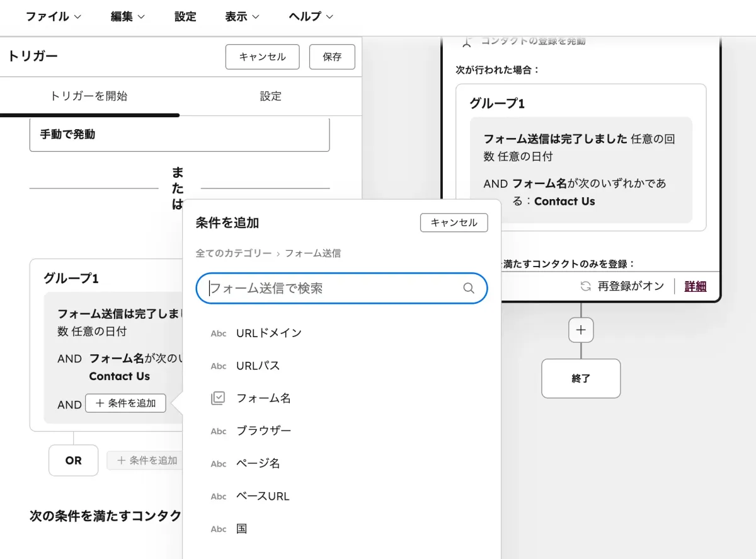Click the plus icon above the 終了 node

coord(580,330)
